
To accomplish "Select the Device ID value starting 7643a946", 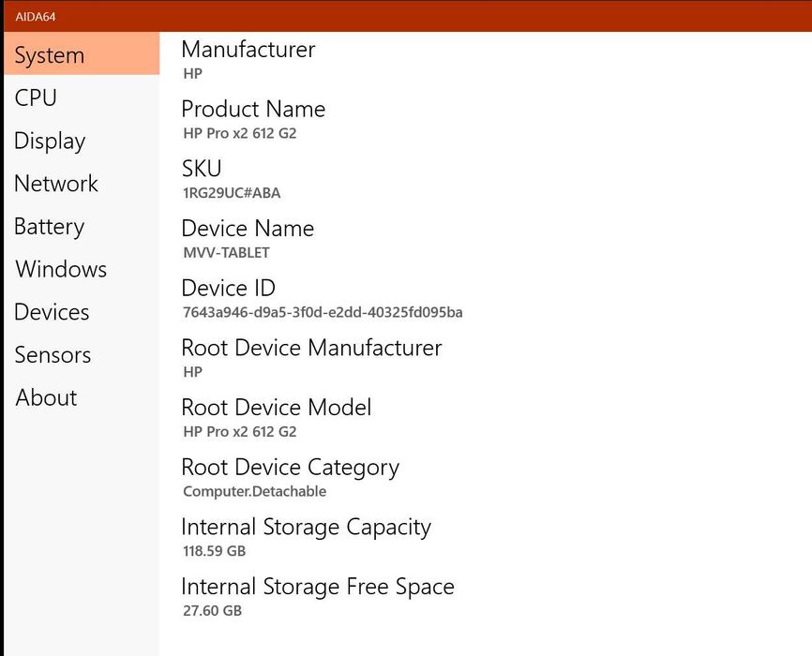I will (323, 312).
